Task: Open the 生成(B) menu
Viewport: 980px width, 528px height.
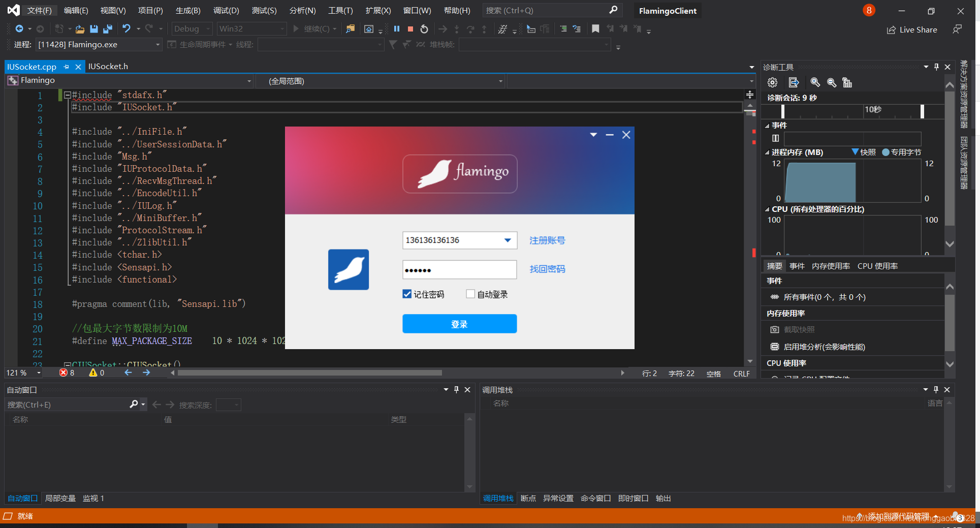Action: 188,11
